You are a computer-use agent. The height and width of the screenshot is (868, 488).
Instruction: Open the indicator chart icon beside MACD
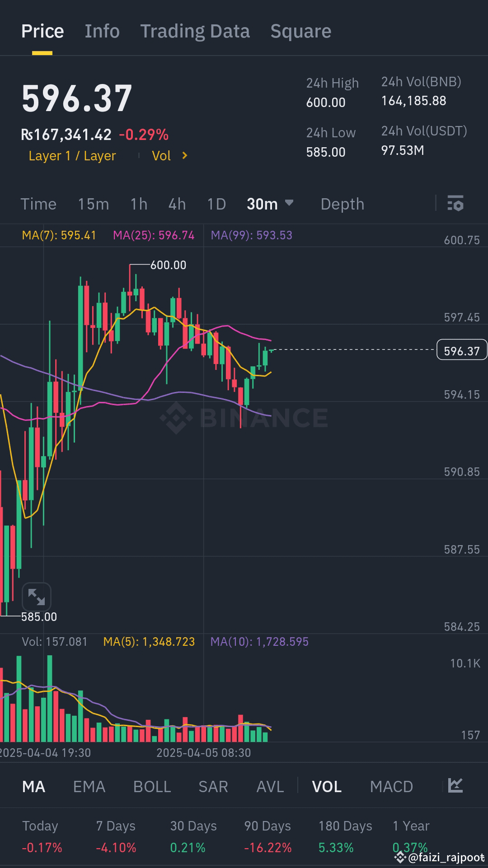(455, 786)
